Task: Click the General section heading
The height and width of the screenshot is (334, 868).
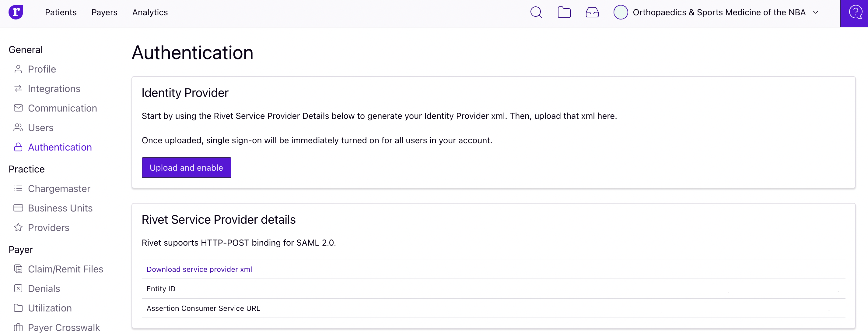Action: [26, 50]
